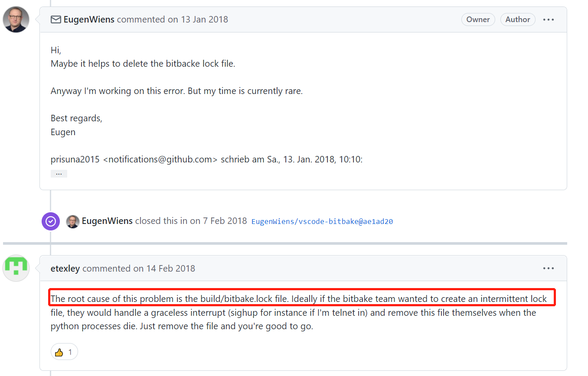The height and width of the screenshot is (376, 588).
Task: Toggle the thumbs-up reaction count
Action: tap(64, 351)
